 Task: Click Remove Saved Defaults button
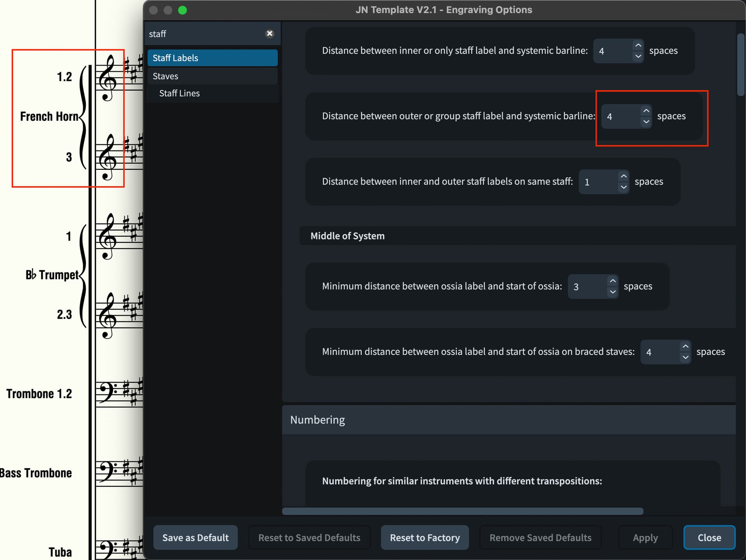pyautogui.click(x=540, y=537)
